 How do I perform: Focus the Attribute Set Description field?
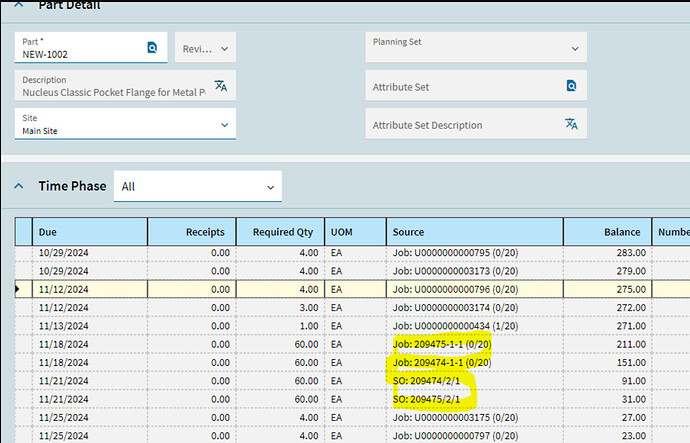(x=476, y=124)
